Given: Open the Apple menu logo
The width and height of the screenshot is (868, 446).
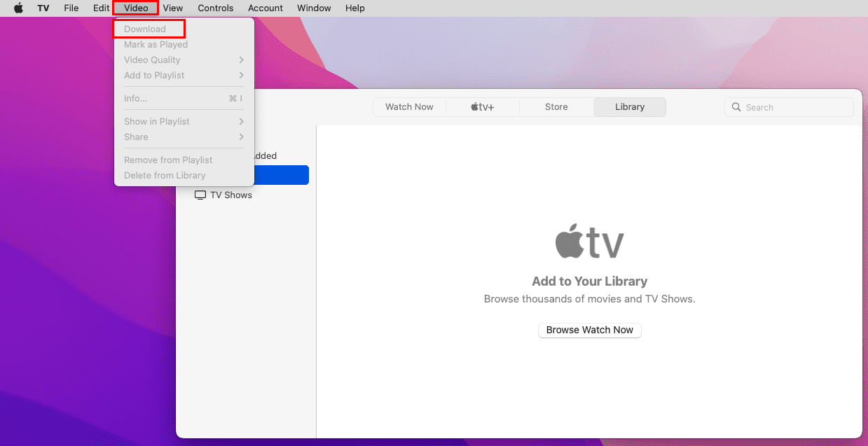Looking at the screenshot, I should (18, 8).
